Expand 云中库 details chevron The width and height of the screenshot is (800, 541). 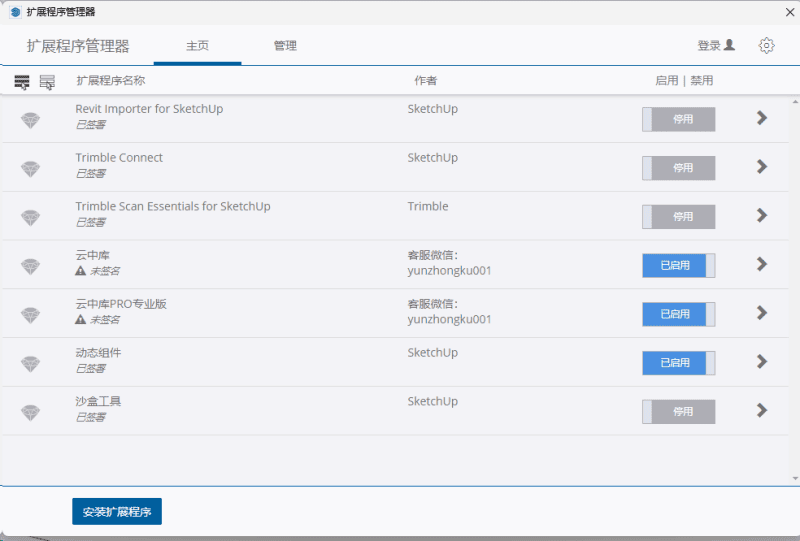click(762, 264)
